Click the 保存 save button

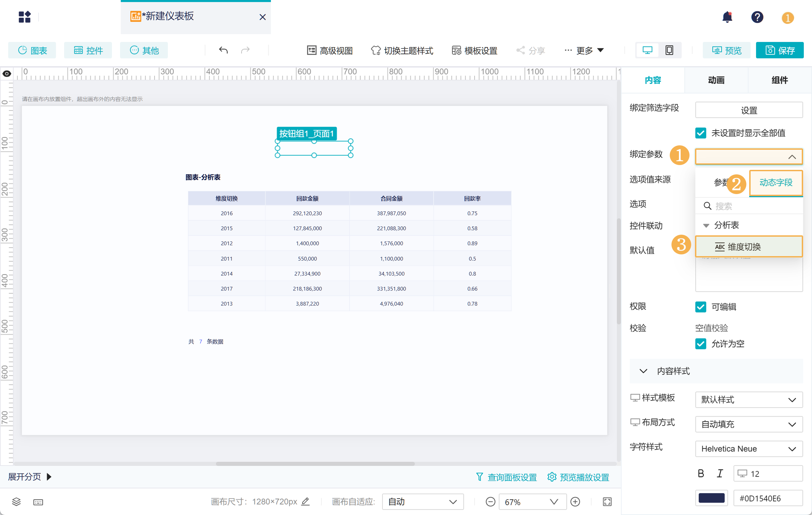(780, 50)
